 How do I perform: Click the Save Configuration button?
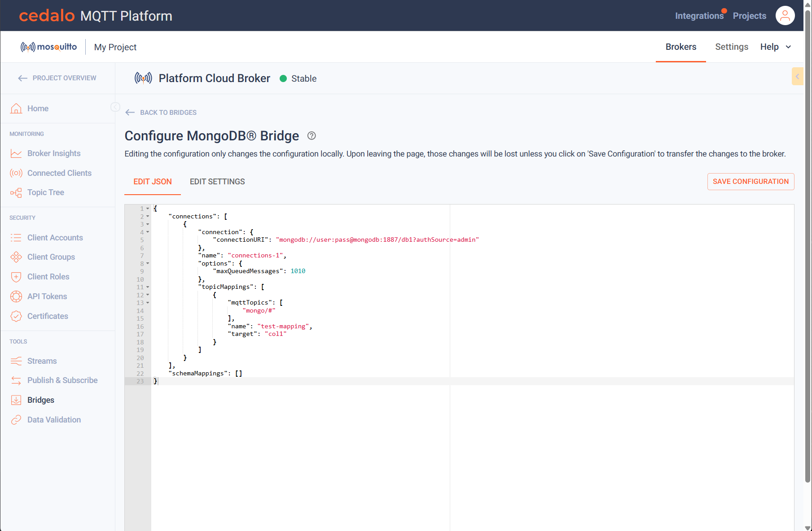coord(751,182)
